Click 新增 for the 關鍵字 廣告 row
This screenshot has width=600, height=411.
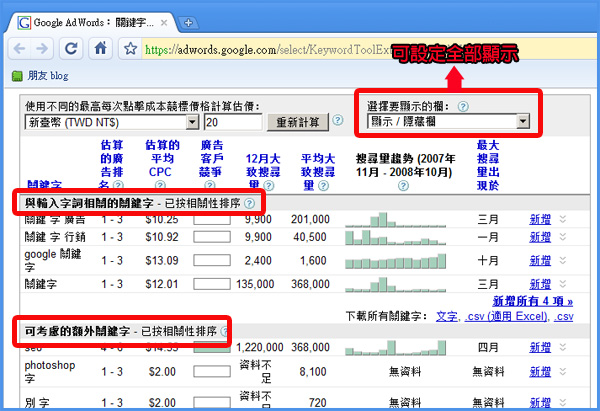point(540,219)
